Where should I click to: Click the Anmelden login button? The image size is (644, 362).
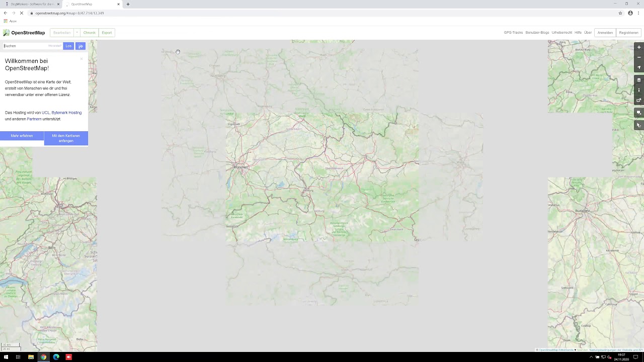[605, 33]
